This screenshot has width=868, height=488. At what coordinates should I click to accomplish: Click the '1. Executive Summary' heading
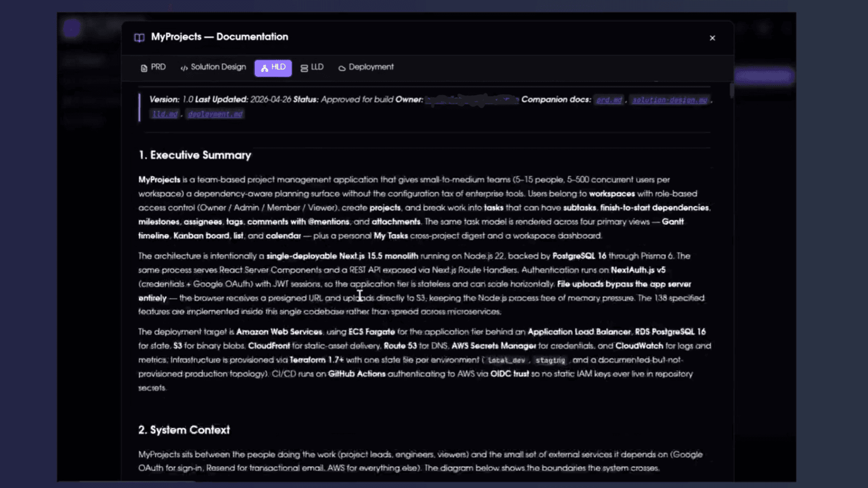click(x=195, y=155)
